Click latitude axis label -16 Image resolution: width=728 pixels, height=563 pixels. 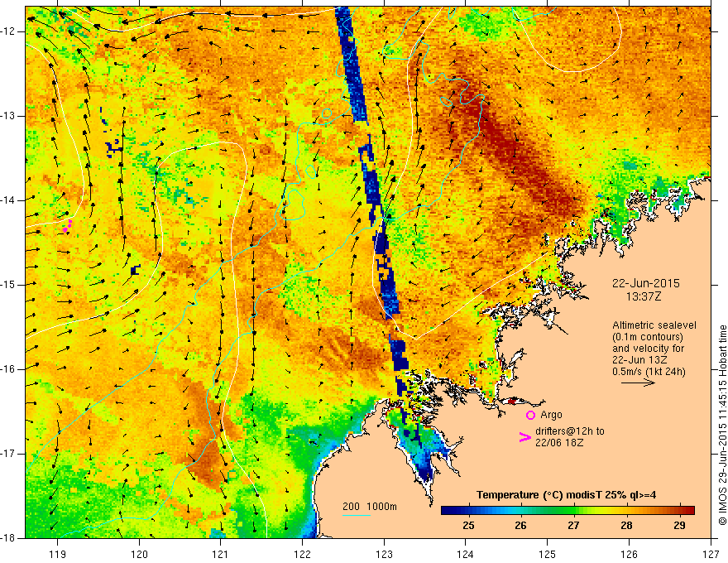click(9, 369)
